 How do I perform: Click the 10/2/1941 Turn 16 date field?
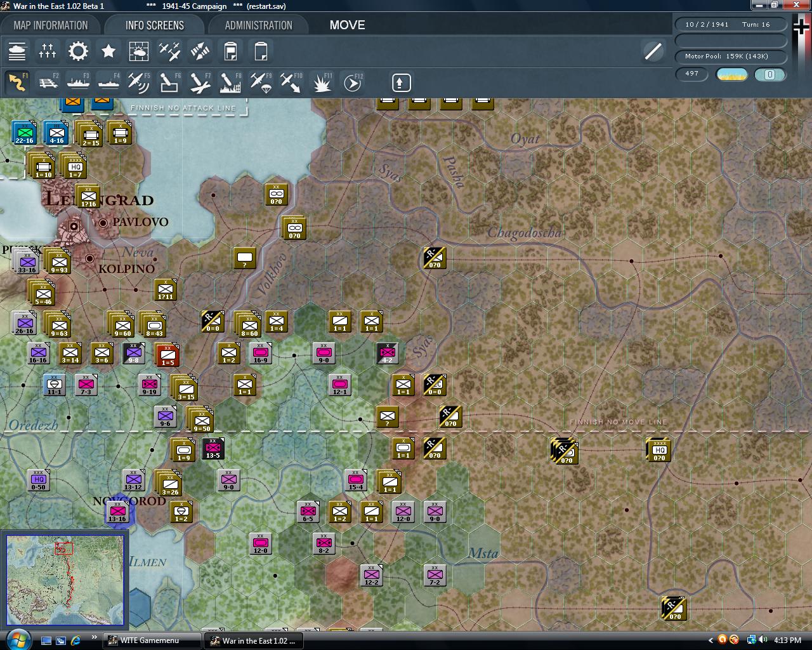pos(731,25)
